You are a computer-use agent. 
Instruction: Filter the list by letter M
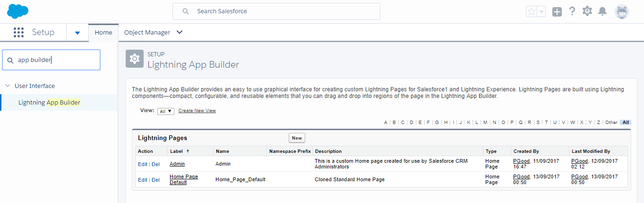[485, 122]
